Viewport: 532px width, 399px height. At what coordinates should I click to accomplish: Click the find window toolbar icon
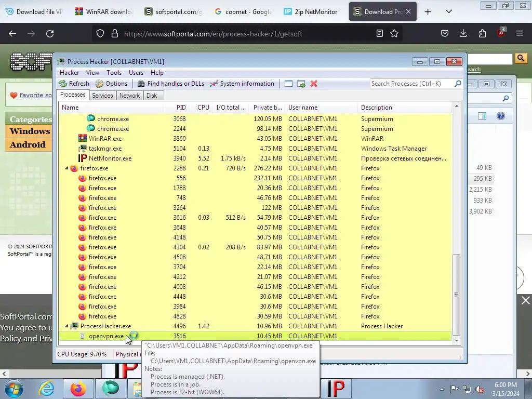point(288,84)
